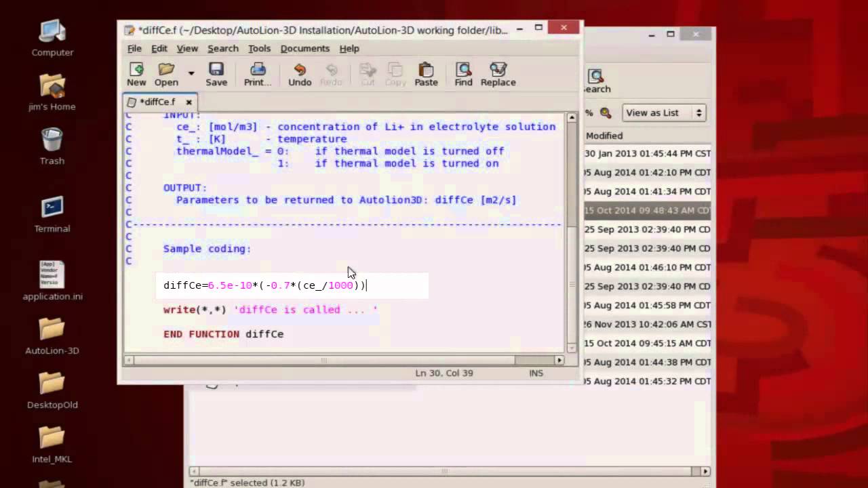Open jim's Home desktop folder
The width and height of the screenshot is (868, 488).
[x=52, y=93]
